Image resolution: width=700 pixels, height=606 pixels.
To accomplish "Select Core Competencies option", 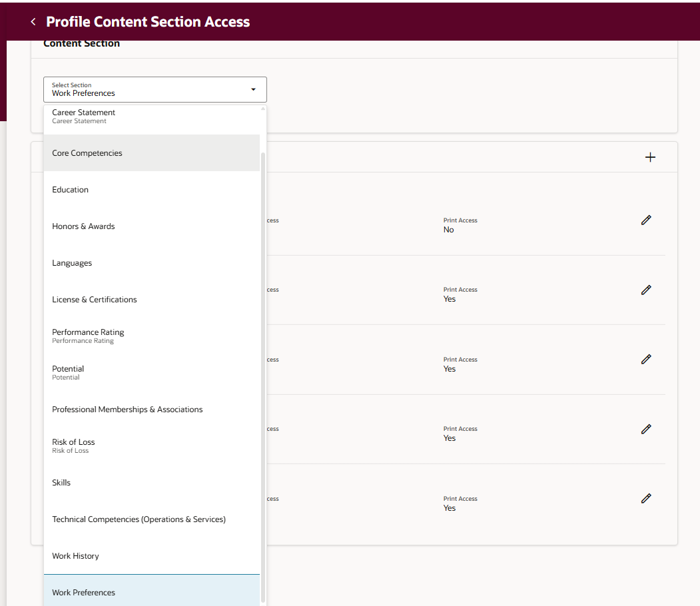I will [87, 153].
